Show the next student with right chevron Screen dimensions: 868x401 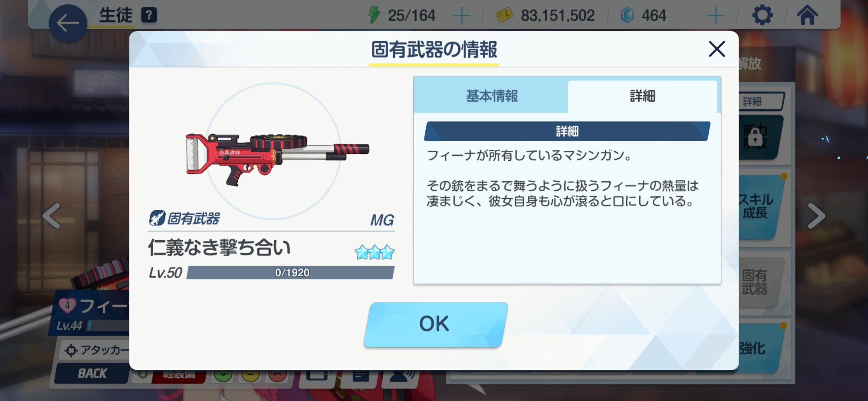click(x=816, y=215)
